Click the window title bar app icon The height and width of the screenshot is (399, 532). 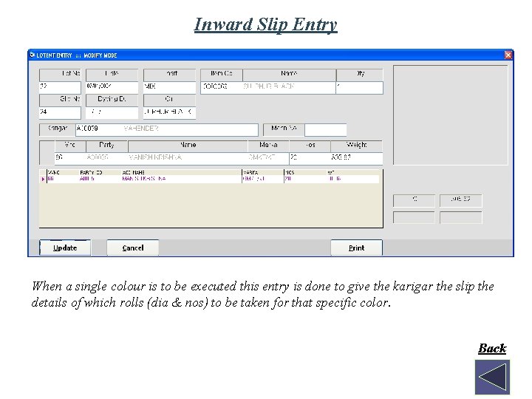point(33,55)
